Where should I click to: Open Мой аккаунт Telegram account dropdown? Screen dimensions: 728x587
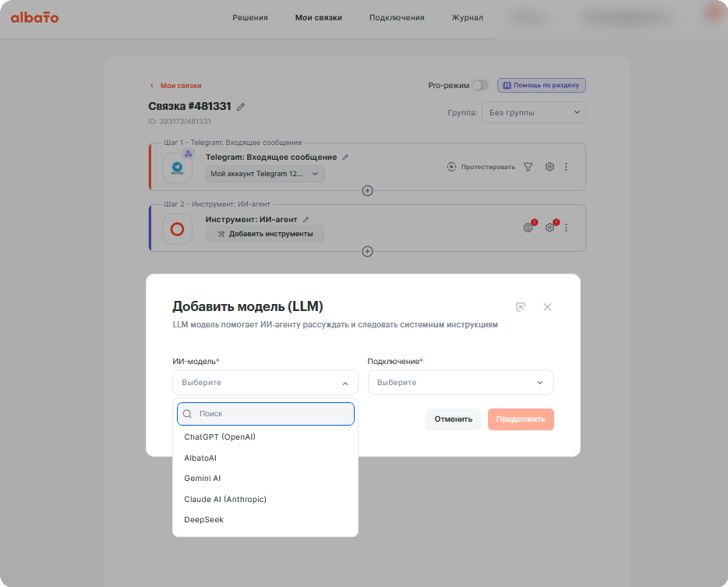265,174
